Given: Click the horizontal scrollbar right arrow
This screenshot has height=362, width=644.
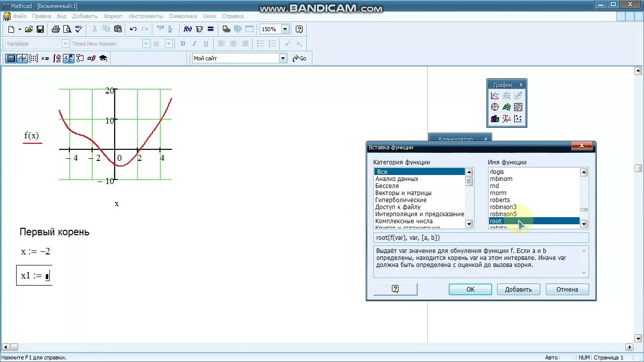Looking at the screenshot, I should [629, 347].
